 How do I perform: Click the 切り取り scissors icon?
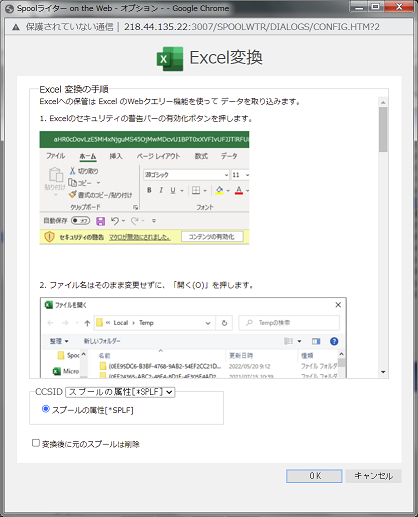pos(72,171)
